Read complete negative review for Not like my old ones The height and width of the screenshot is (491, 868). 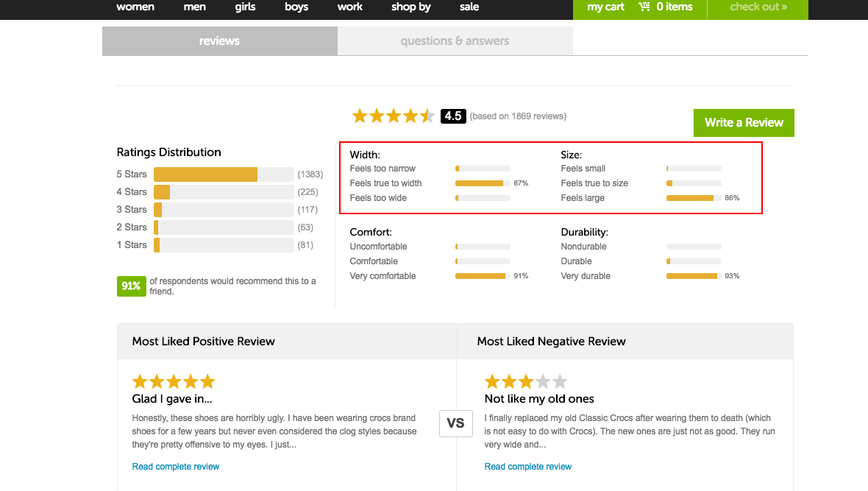[528, 467]
